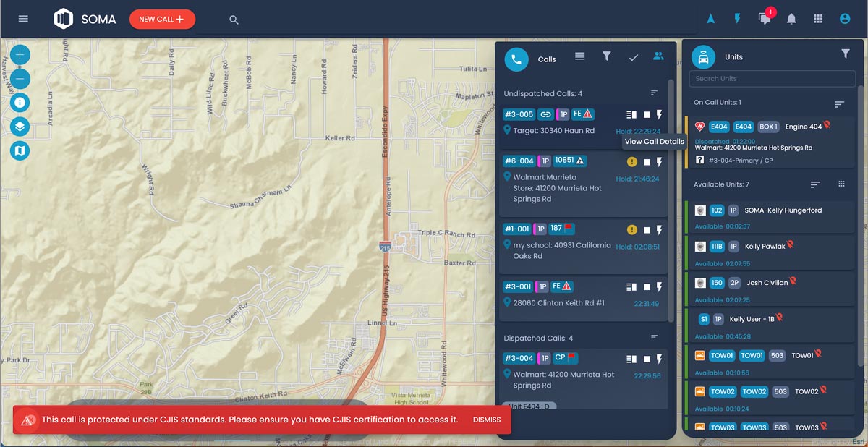
Task: Select the people tab in Calls panel
Action: 658,56
